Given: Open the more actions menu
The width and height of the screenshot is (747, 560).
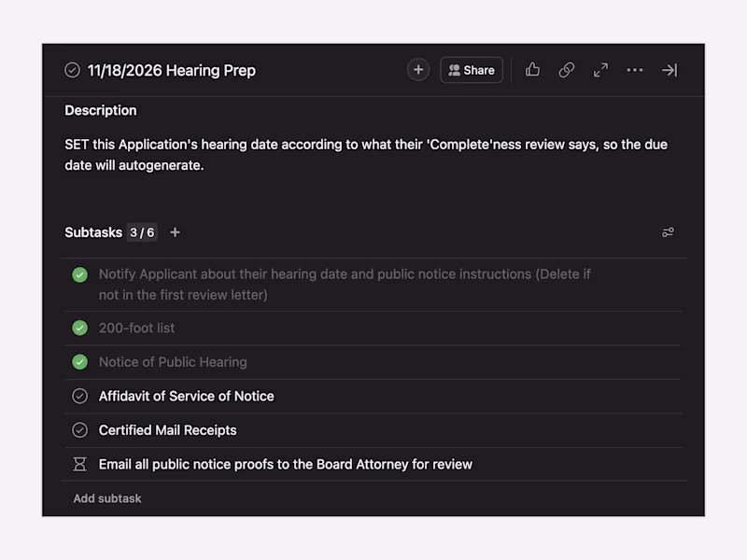Looking at the screenshot, I should [x=635, y=70].
